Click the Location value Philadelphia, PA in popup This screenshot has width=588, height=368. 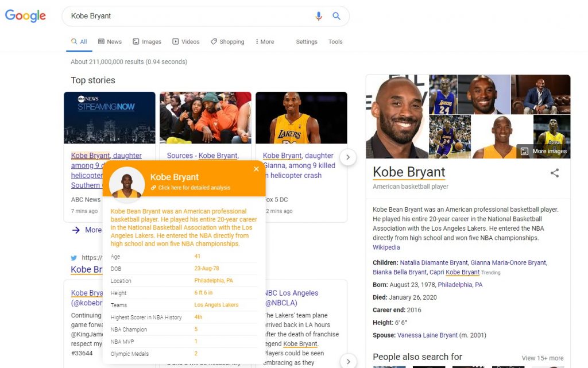click(x=214, y=281)
